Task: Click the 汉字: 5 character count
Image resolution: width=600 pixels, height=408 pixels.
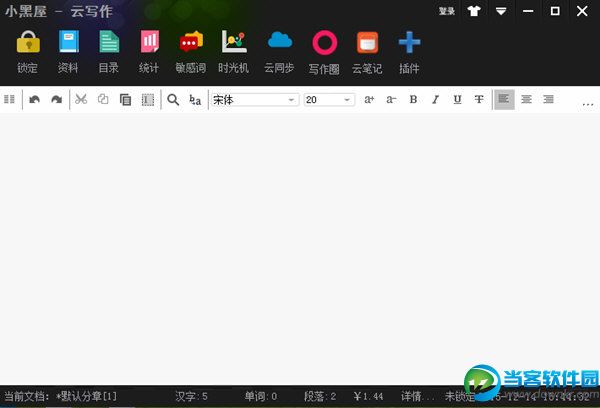Action: coord(191,396)
